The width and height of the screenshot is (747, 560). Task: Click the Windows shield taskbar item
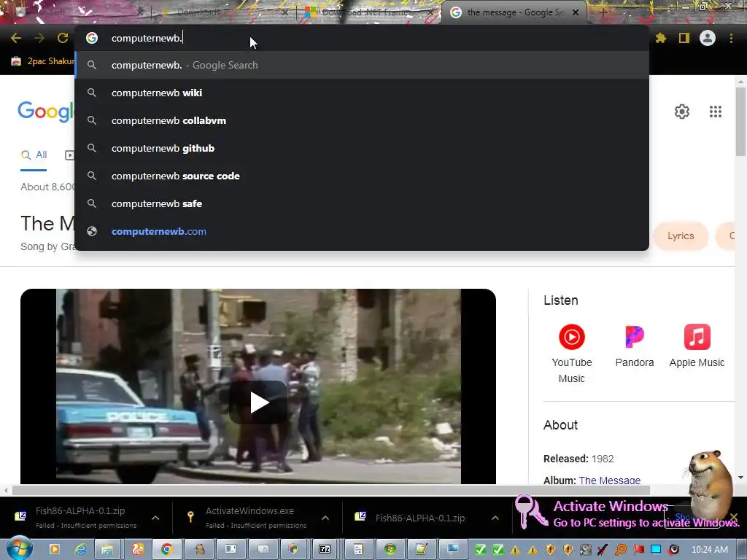click(x=293, y=549)
